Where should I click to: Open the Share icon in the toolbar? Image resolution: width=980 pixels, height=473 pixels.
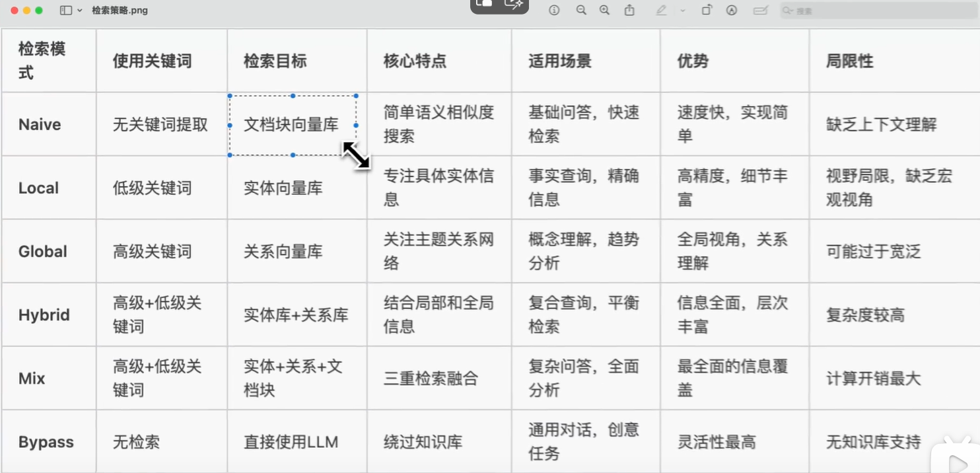click(629, 11)
